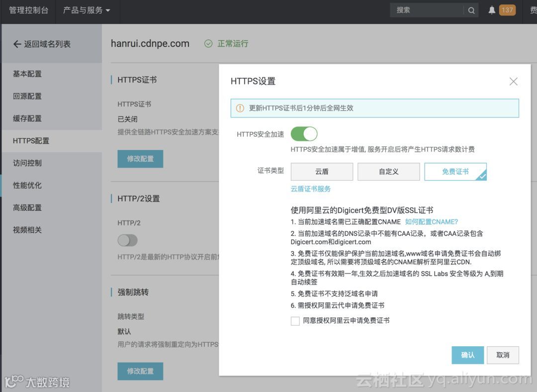Open notifications bell icon
537x392 pixels.
coord(492,10)
